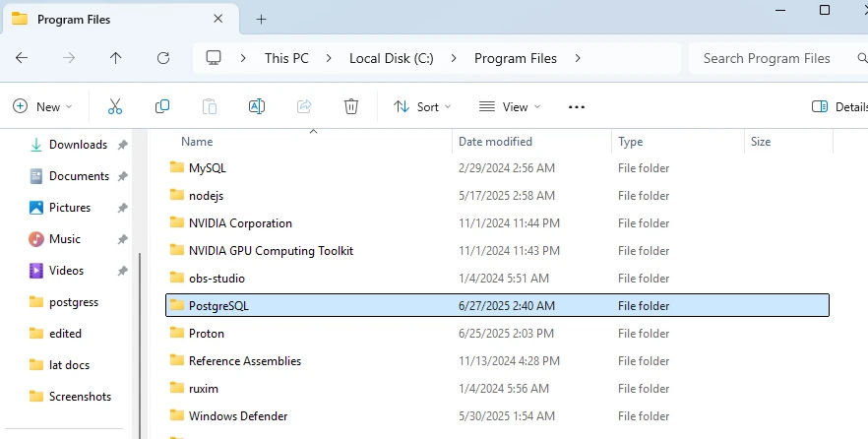Click the obs-studio folder icon
868x439 pixels.
(176, 277)
